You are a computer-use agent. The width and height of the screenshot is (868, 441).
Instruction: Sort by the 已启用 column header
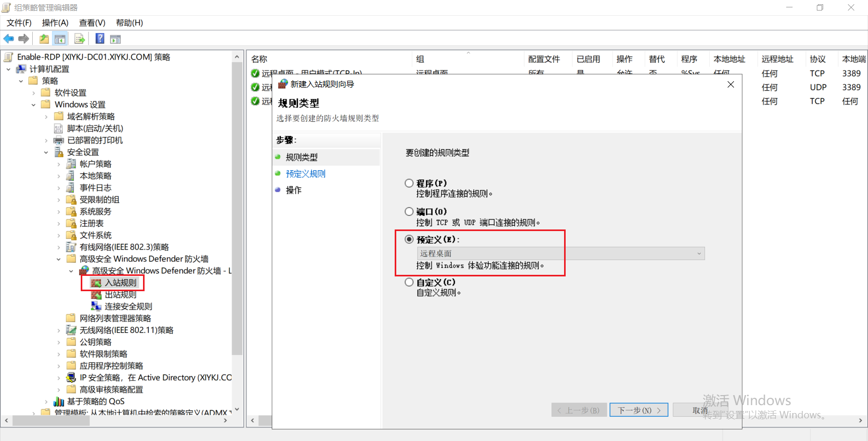tap(592, 59)
